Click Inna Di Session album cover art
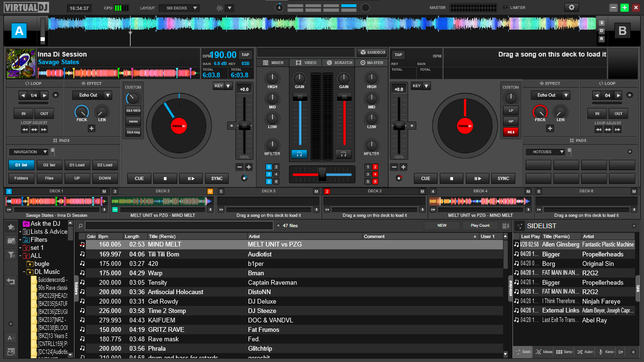This screenshot has width=644, height=362. pyautogui.click(x=21, y=64)
